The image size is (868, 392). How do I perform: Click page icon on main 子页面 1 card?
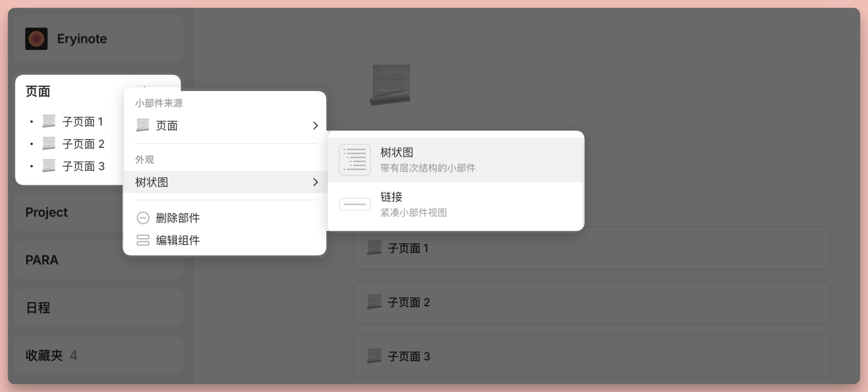(374, 248)
